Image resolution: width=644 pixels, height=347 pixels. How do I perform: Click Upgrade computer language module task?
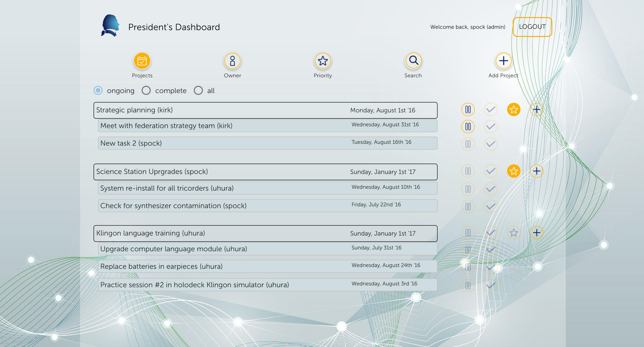(268, 249)
